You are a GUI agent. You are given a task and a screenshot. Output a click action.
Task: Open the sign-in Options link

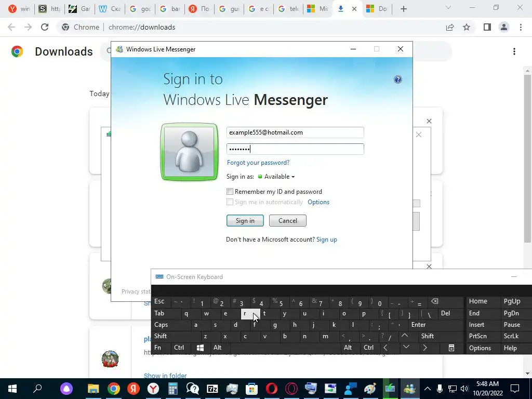pos(318,202)
